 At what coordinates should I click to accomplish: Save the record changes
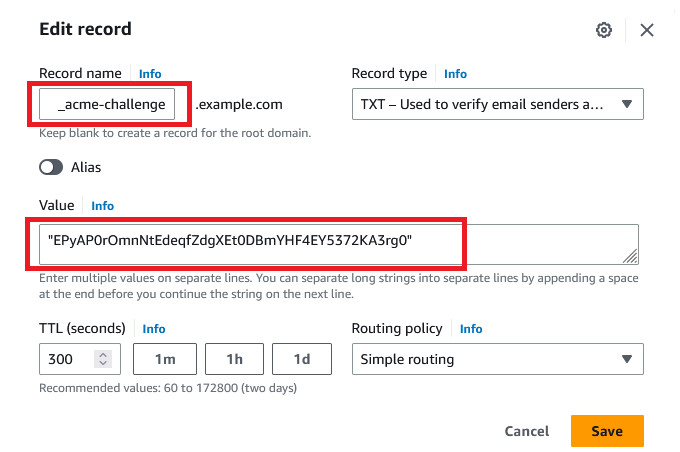[x=607, y=431]
